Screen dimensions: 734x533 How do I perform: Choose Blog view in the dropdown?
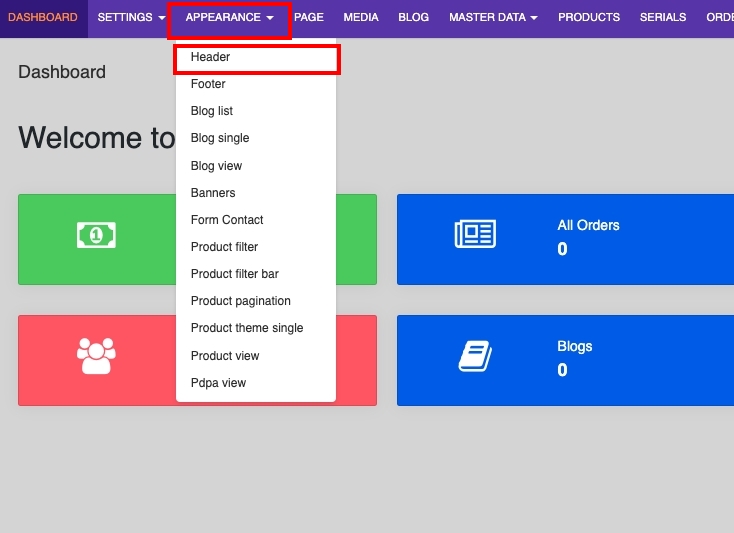coord(256,166)
